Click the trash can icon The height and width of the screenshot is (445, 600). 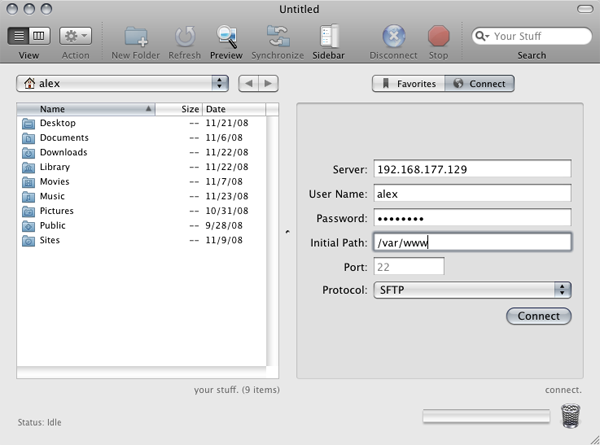570,416
